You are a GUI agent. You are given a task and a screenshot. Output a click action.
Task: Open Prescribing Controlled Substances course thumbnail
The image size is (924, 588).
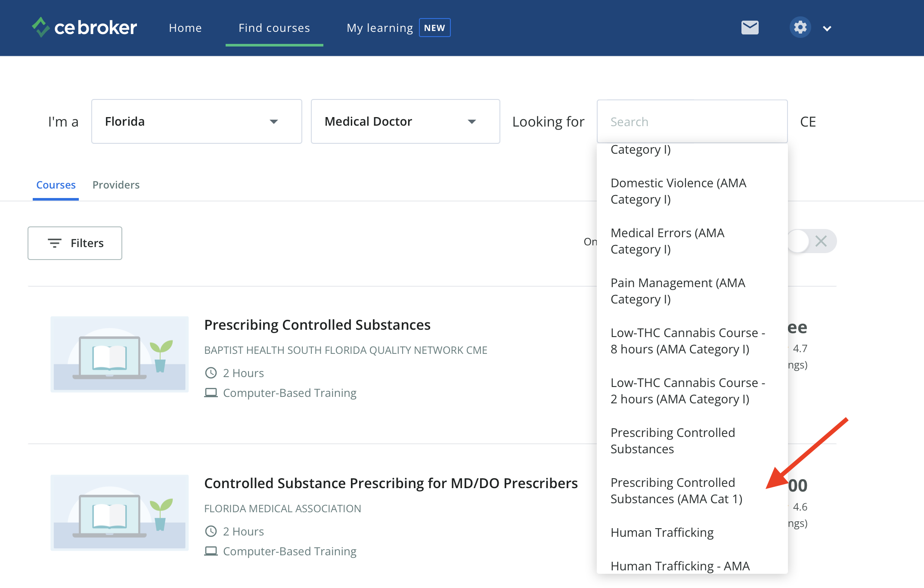(120, 354)
